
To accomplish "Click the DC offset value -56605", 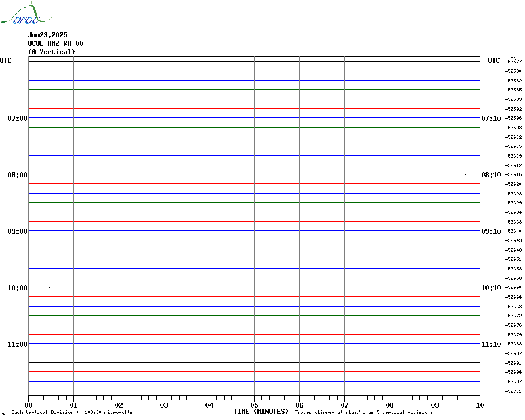I will click(x=513, y=146).
